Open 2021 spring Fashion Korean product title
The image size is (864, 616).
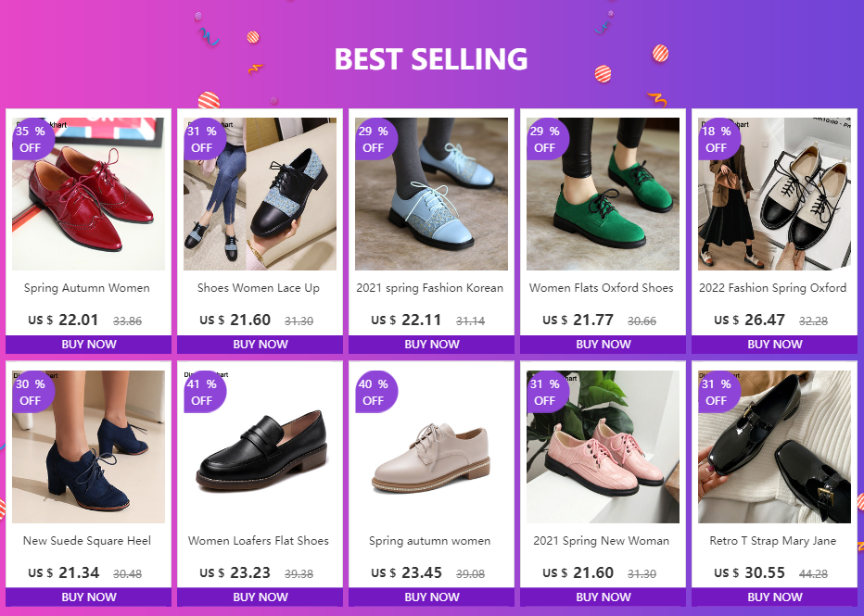tap(430, 288)
